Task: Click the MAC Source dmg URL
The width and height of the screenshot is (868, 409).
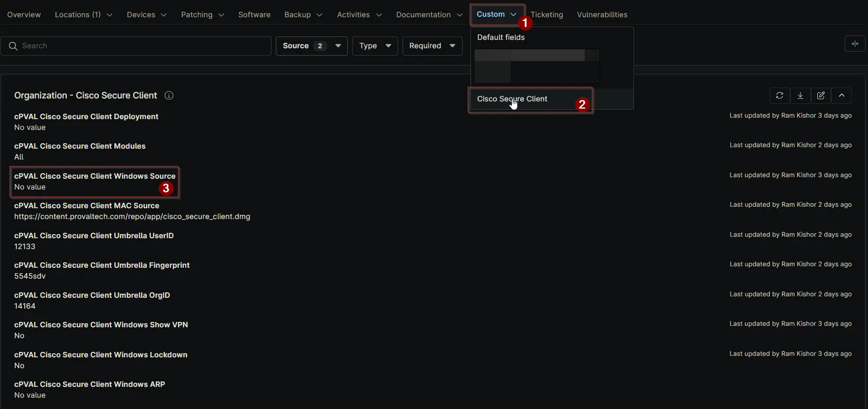Action: [132, 217]
